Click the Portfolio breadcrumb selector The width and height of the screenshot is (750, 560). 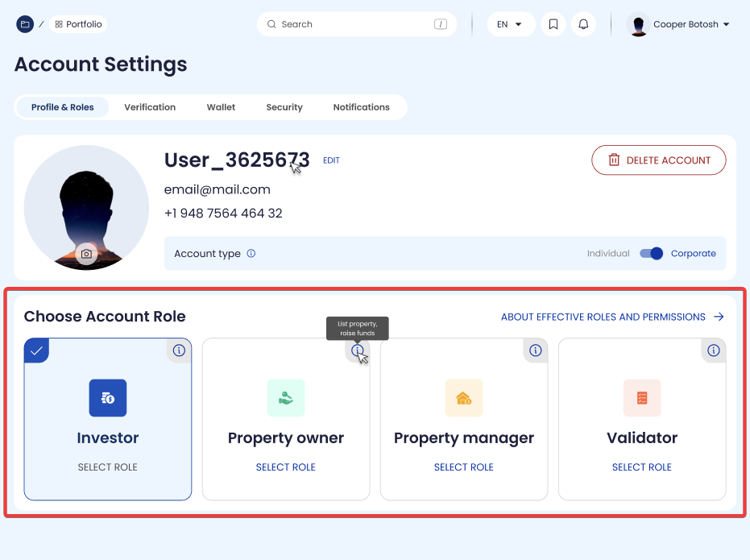78,24
